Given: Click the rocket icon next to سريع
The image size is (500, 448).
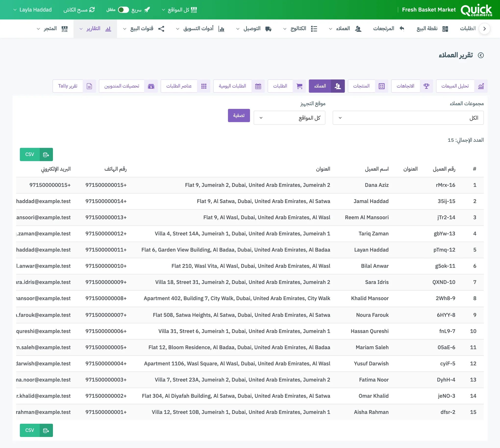Looking at the screenshot, I should pos(147,10).
